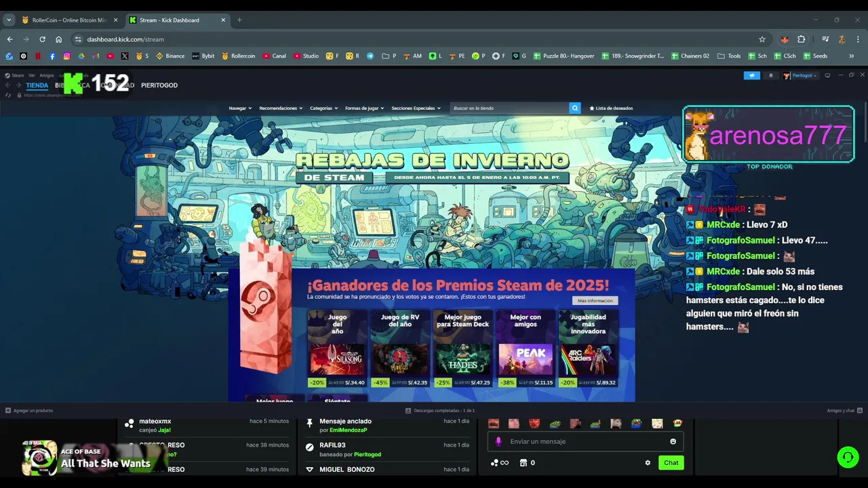Click the Steam store search magnifier button
This screenshot has width=868, height=488.
pyautogui.click(x=575, y=108)
